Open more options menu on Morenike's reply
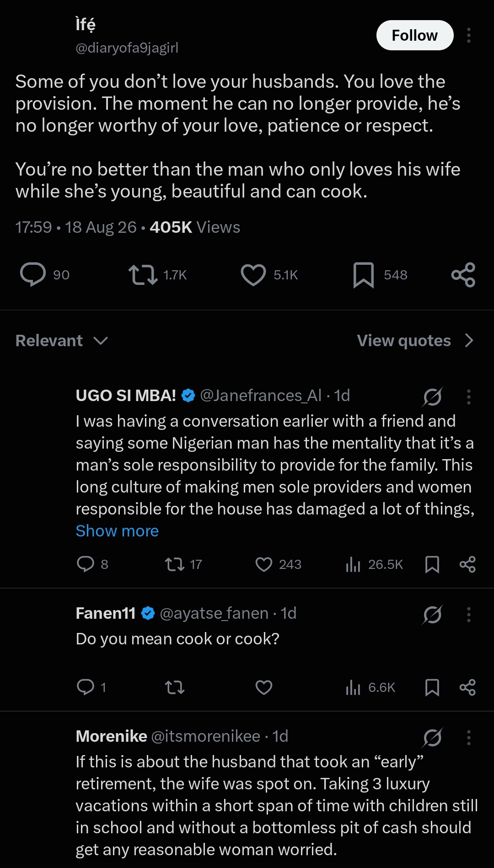This screenshot has height=868, width=494. click(469, 737)
